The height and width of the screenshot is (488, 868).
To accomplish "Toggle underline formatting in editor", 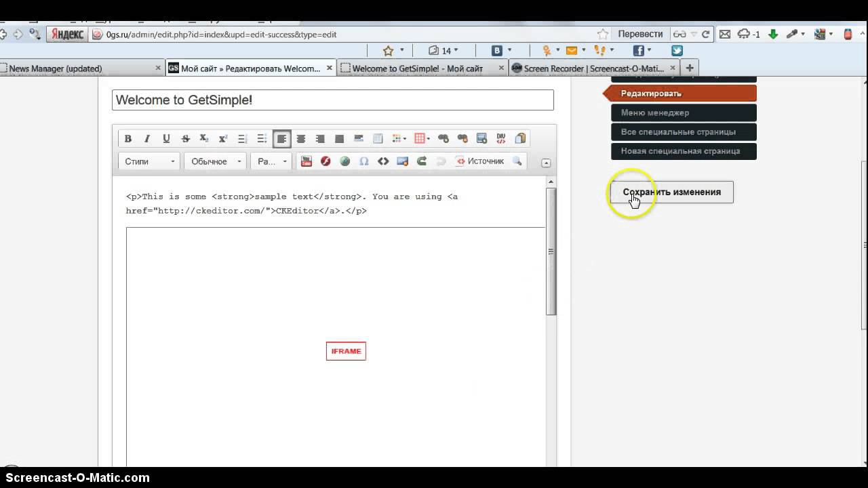I will coord(166,139).
